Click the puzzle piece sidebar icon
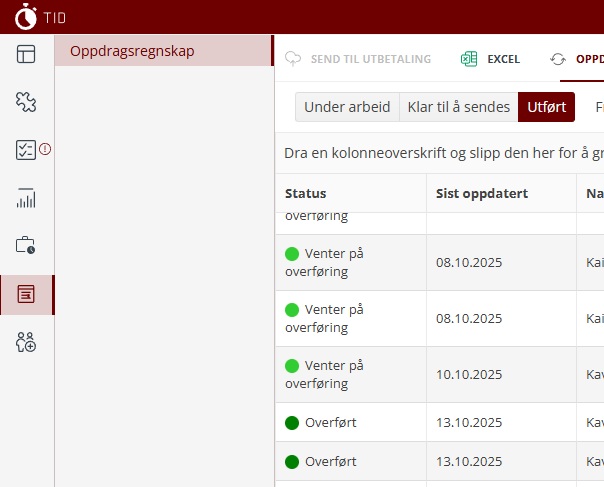Image resolution: width=604 pixels, height=487 pixels. click(x=26, y=102)
